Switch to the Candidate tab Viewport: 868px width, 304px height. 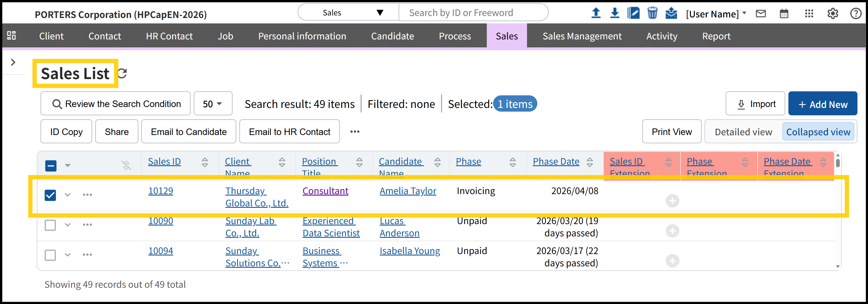point(392,36)
